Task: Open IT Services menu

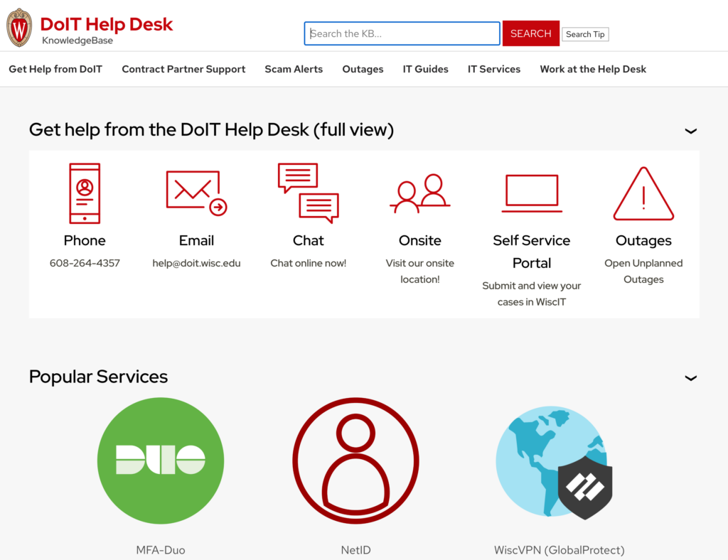Action: 494,69
